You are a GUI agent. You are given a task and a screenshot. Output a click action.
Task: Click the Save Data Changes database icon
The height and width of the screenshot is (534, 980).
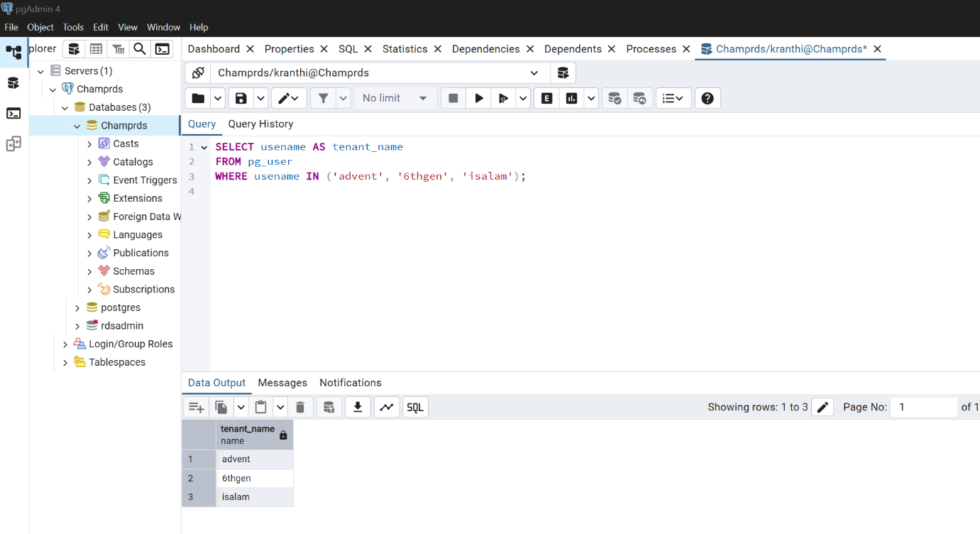tap(329, 407)
